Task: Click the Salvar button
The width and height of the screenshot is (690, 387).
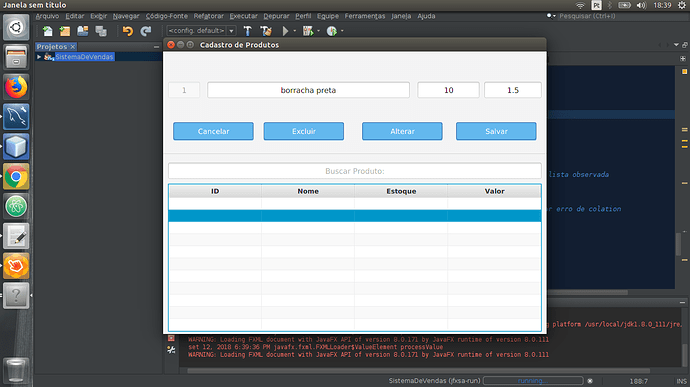Action: 496,131
